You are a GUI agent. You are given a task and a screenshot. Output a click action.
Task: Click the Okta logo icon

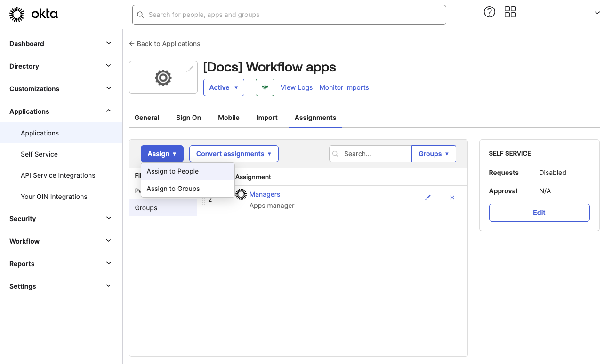click(x=17, y=15)
